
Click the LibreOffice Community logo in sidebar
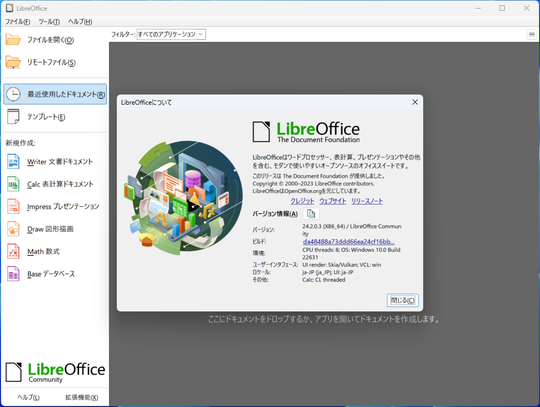coord(55,372)
